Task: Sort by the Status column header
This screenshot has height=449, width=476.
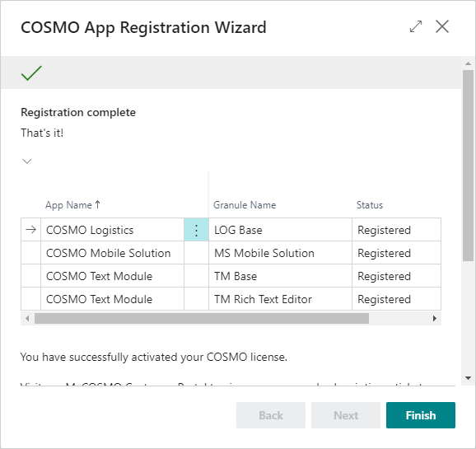Action: pos(370,205)
